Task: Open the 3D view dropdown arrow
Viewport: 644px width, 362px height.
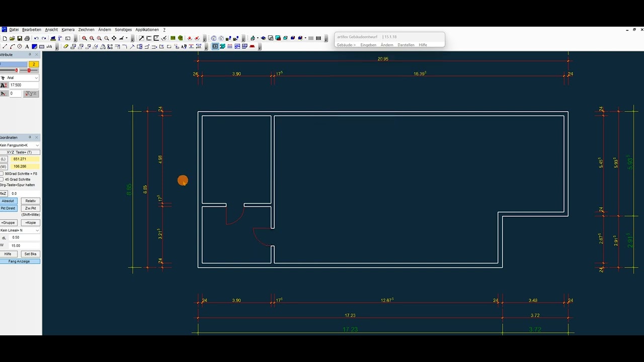Action: tap(258, 38)
